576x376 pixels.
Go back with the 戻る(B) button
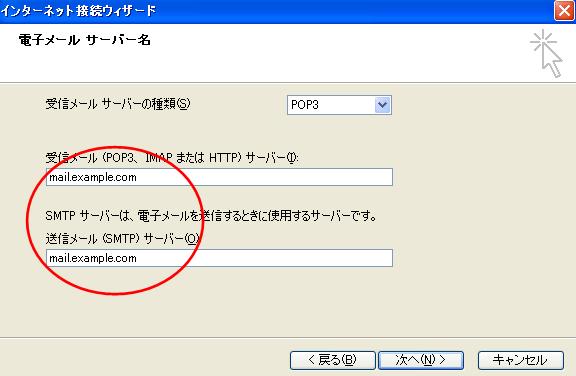click(x=332, y=360)
